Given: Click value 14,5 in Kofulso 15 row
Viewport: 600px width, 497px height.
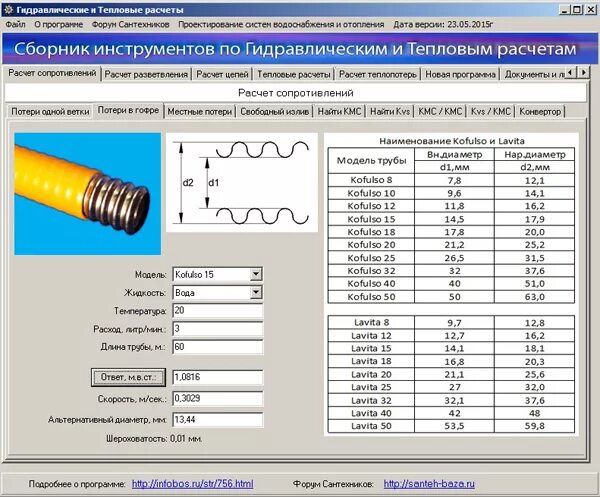Looking at the screenshot, I should click(454, 219).
